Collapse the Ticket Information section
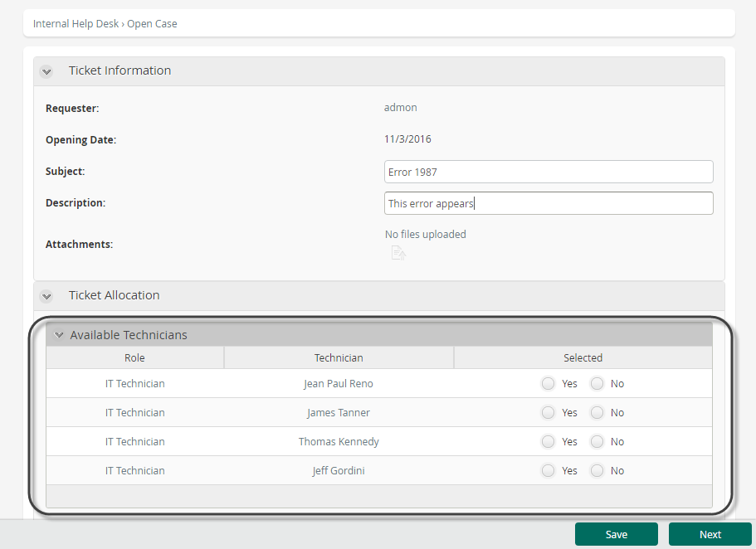This screenshot has height=549, width=756. coord(46,72)
